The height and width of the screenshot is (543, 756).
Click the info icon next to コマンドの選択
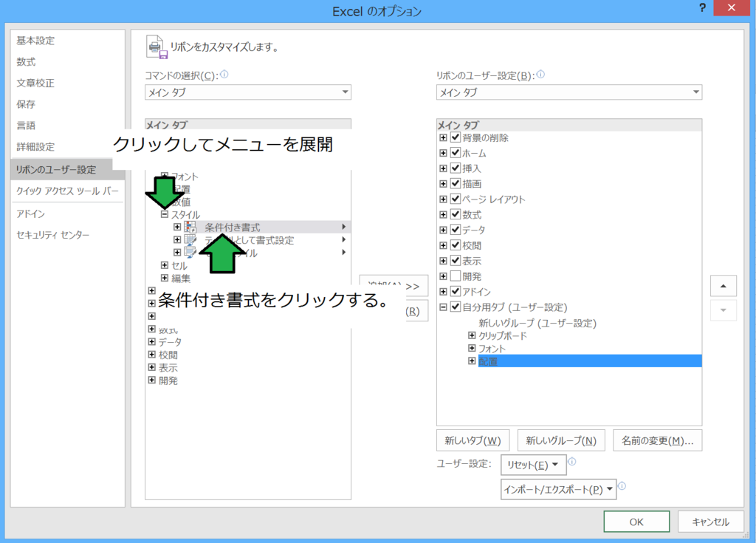pyautogui.click(x=224, y=75)
